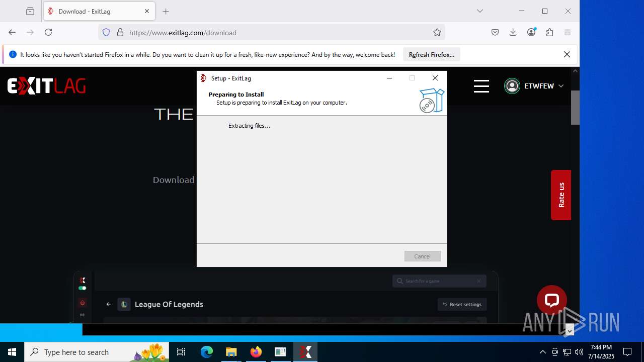Click the Firefox View icon in tab bar
The image size is (644, 362).
[x=30, y=11]
